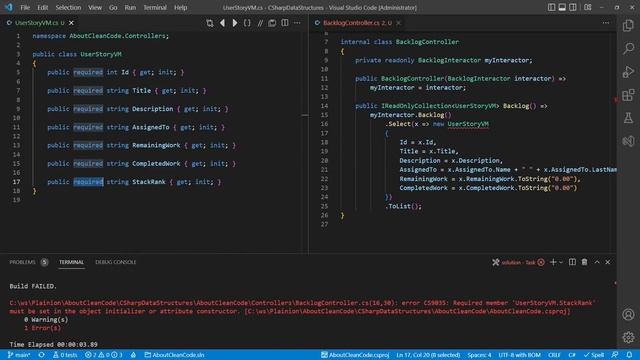Toggle the Spell checker status item
This screenshot has width=640, height=360.
coord(593,355)
